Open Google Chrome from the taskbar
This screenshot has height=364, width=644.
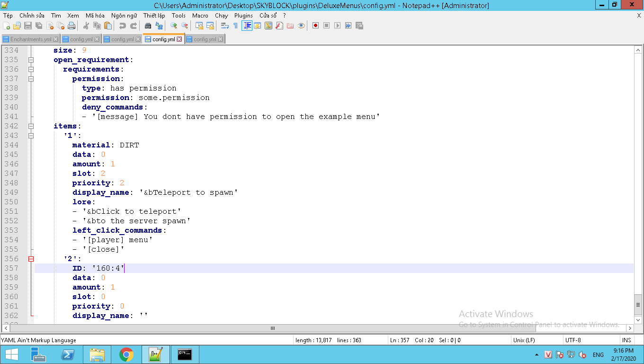(x=126, y=355)
